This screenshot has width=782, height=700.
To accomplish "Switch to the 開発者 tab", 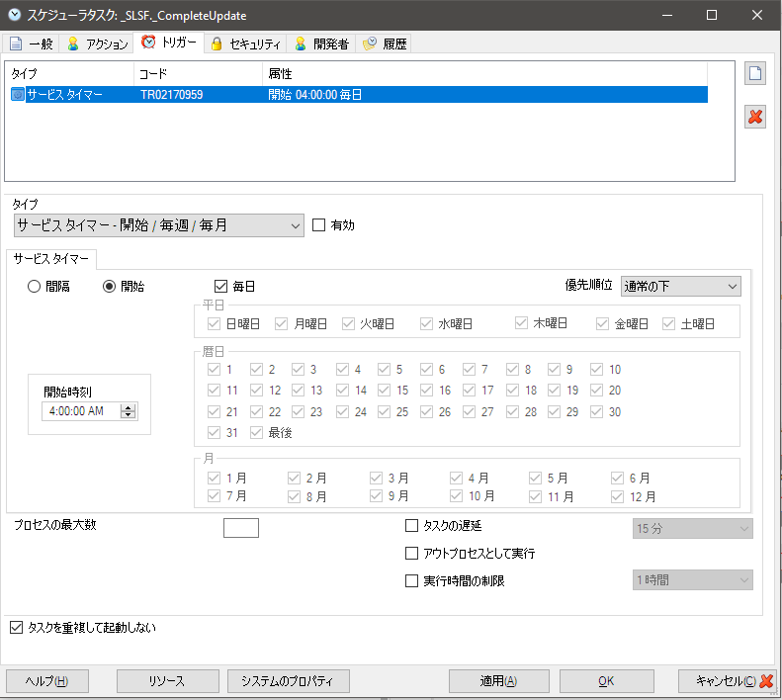I will point(321,44).
